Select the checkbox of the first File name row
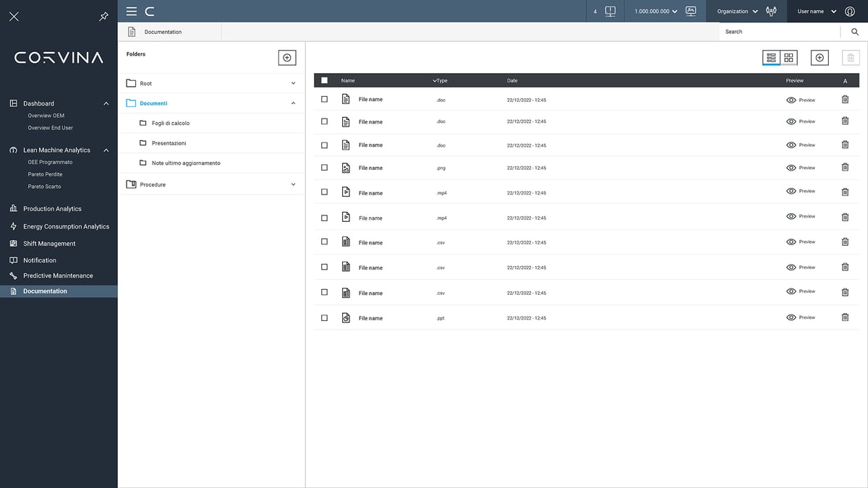 (324, 99)
